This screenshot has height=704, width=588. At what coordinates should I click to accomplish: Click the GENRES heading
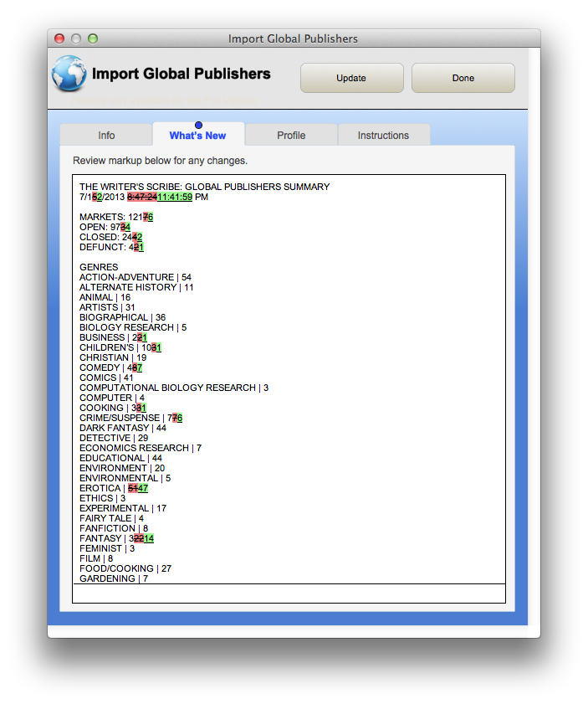tap(99, 267)
